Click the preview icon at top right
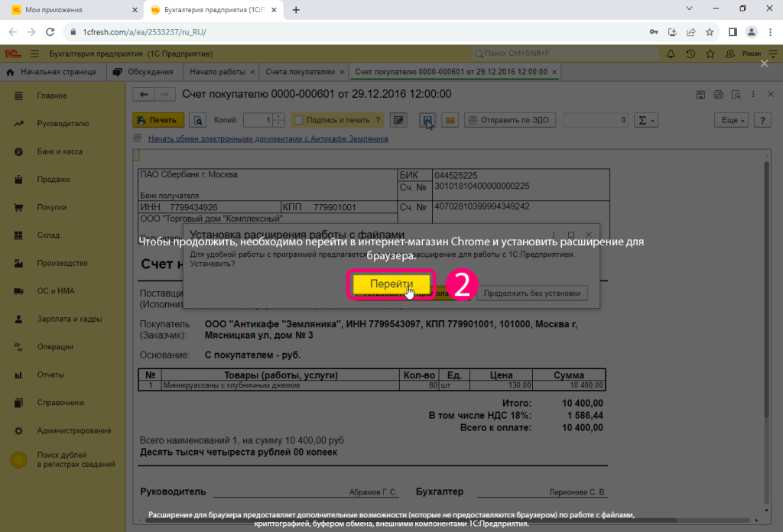783x532 pixels. [x=736, y=94]
